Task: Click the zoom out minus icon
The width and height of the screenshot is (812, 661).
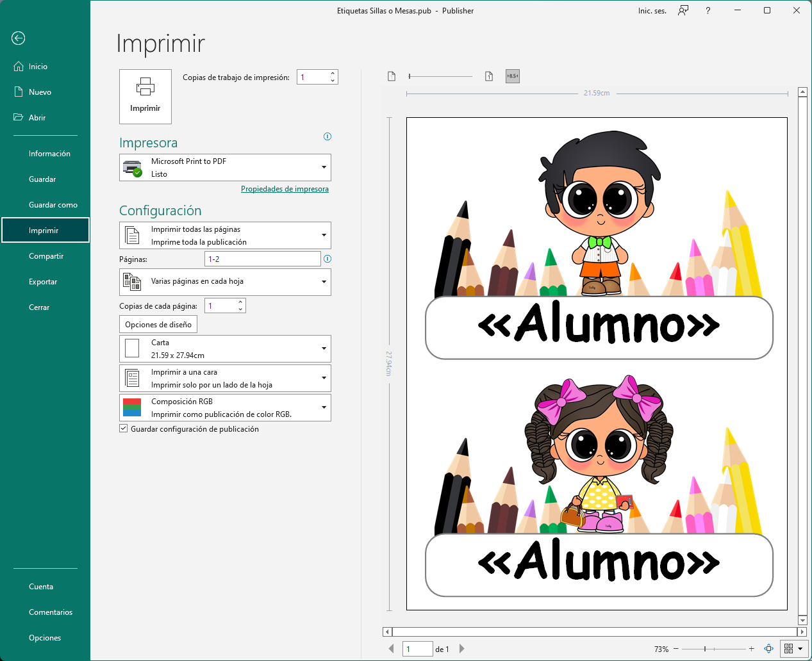Action: click(676, 649)
